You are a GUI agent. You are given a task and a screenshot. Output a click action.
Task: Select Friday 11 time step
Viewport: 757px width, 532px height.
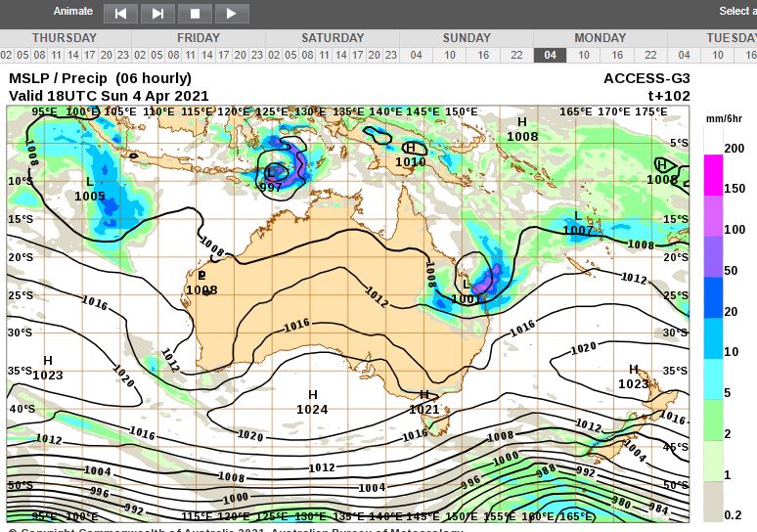coord(190,55)
